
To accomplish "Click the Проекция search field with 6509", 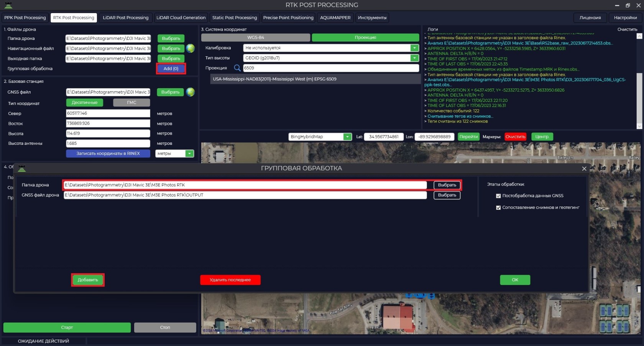I will tap(331, 68).
